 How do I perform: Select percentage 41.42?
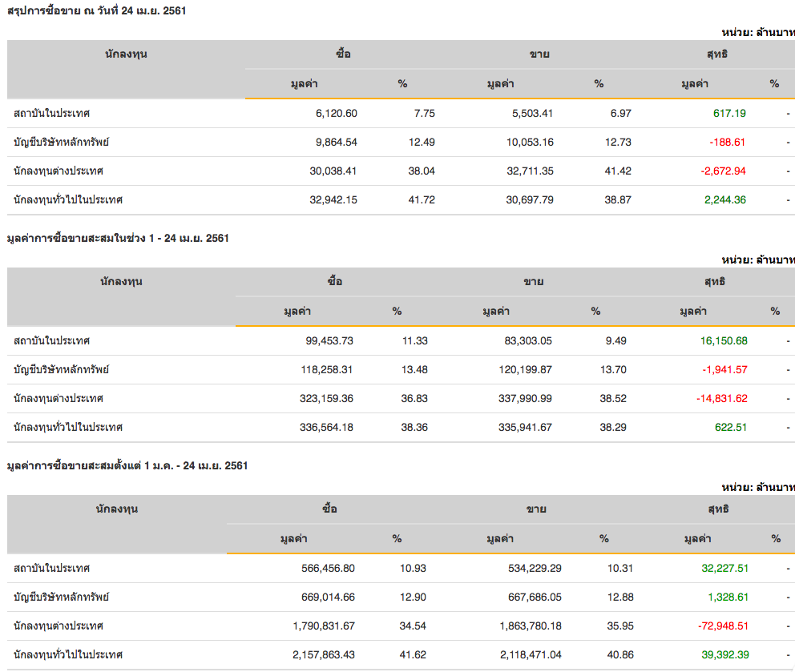(618, 171)
